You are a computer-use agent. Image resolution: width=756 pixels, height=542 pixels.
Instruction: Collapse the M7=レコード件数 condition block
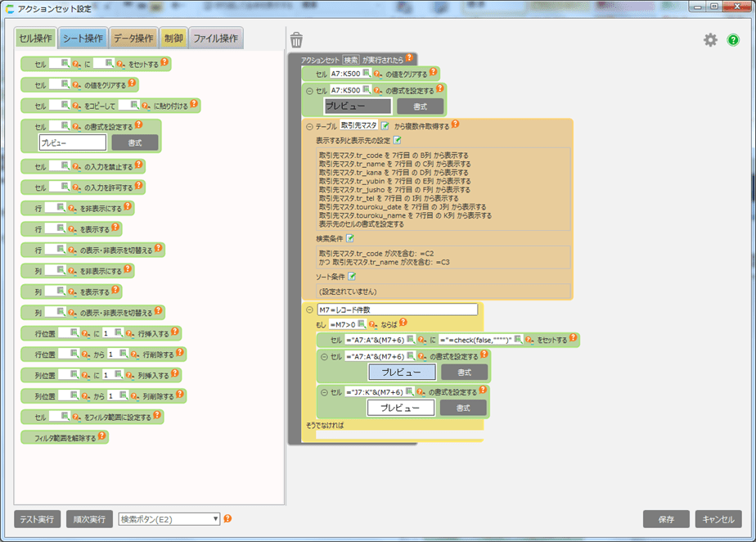point(309,309)
